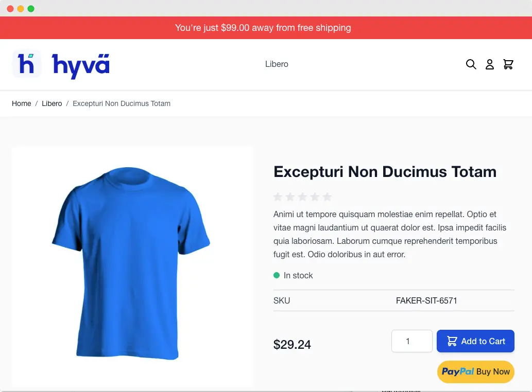532x392 pixels.
Task: Open the Libero navigation menu item
Action: pyautogui.click(x=277, y=64)
